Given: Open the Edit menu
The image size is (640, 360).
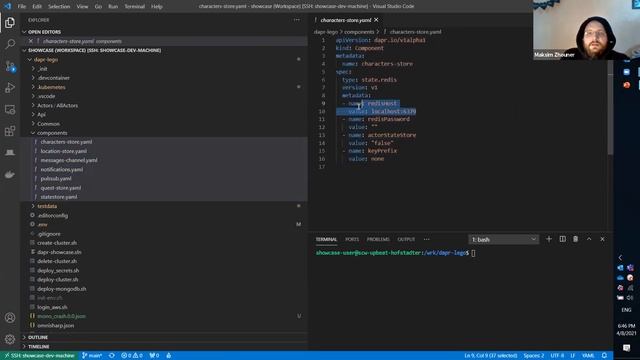Looking at the screenshot, I should click(37, 7).
